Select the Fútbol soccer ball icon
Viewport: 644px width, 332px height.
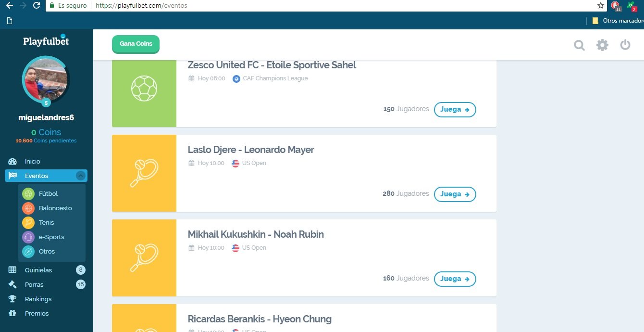coord(28,193)
